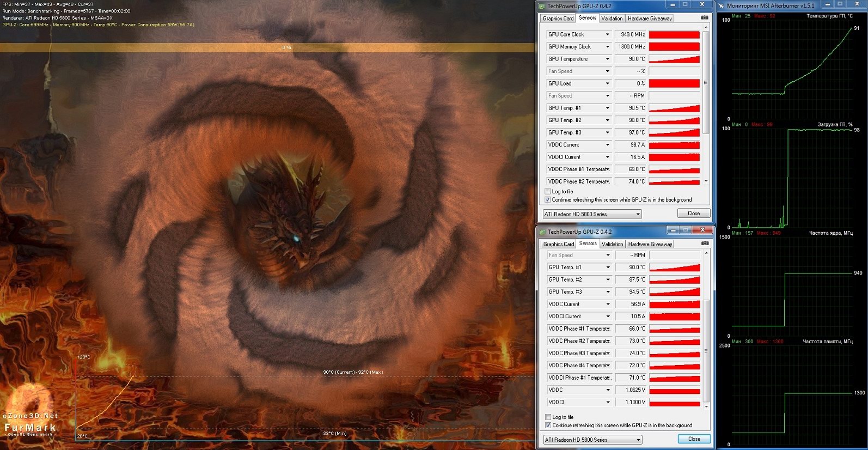868x450 pixels.
Task: Click the GPU-Z app icon in upper title bar
Action: pyautogui.click(x=542, y=6)
